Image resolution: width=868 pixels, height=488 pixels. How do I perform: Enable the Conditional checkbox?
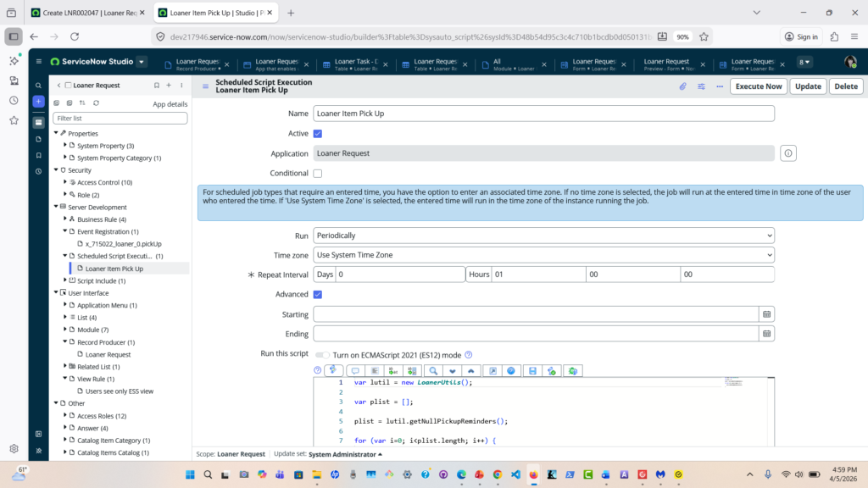click(318, 174)
